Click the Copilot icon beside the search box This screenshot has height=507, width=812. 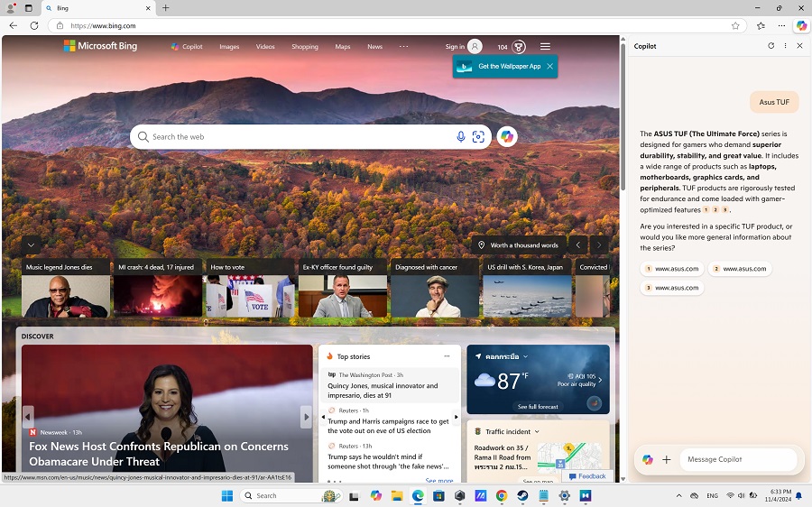tap(507, 137)
